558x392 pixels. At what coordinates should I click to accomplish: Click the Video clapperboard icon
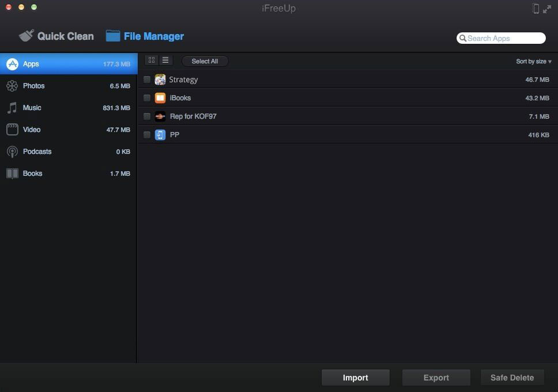click(12, 130)
